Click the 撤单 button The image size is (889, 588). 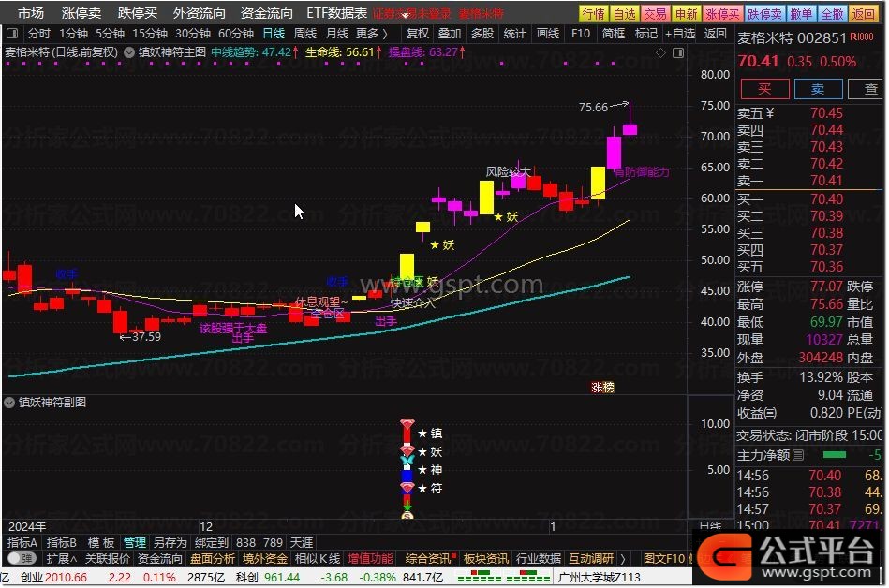801,14
